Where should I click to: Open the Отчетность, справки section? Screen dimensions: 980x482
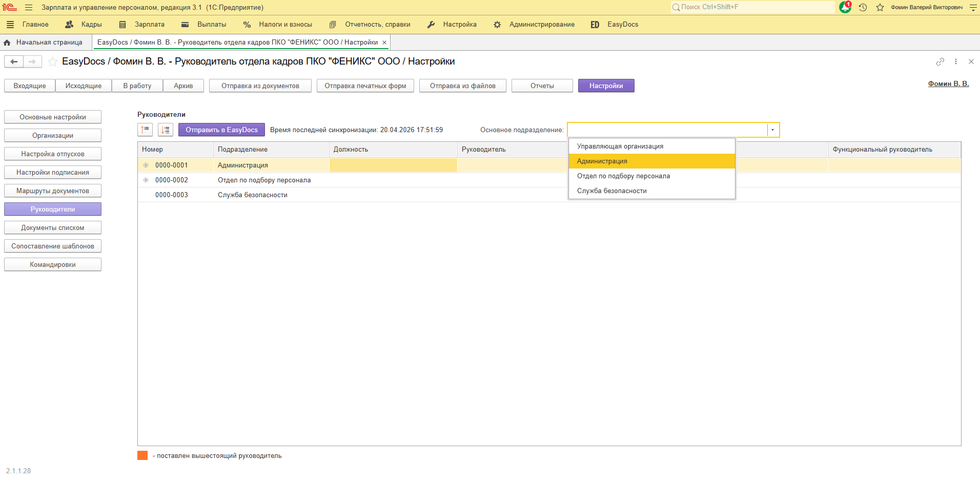[x=378, y=25]
